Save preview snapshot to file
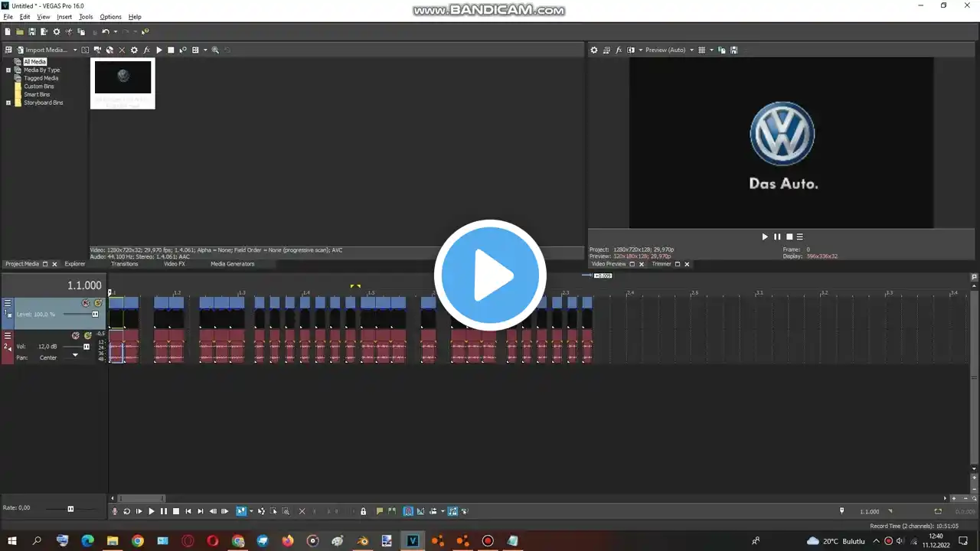This screenshot has width=980, height=551. [733, 50]
